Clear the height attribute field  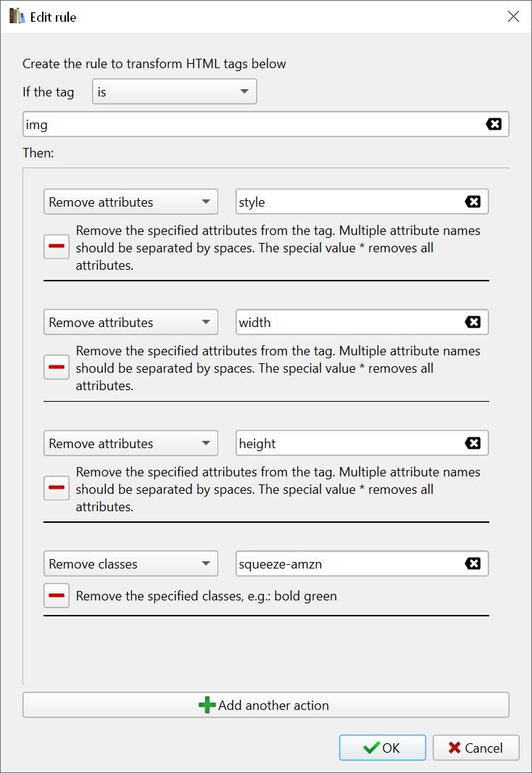click(x=473, y=443)
